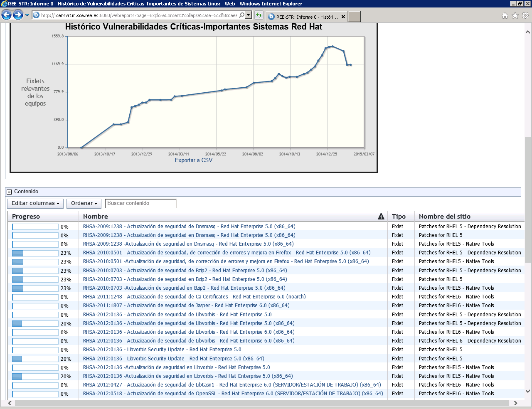Open Favorites star icon
The width and height of the screenshot is (532, 409).
click(x=515, y=16)
